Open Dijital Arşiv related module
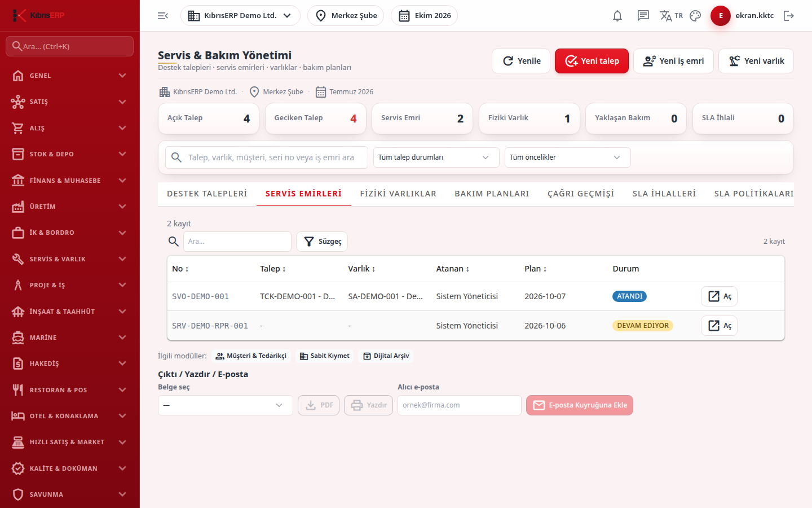The height and width of the screenshot is (508, 812). pyautogui.click(x=386, y=356)
